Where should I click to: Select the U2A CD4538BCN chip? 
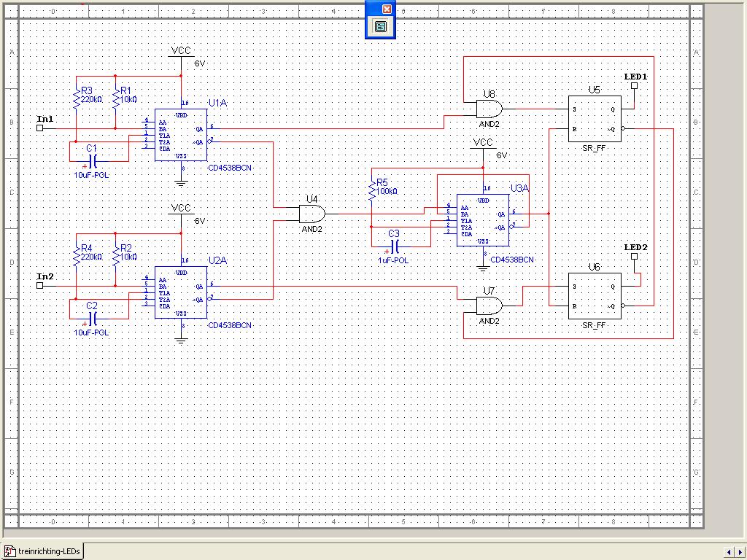tap(181, 292)
